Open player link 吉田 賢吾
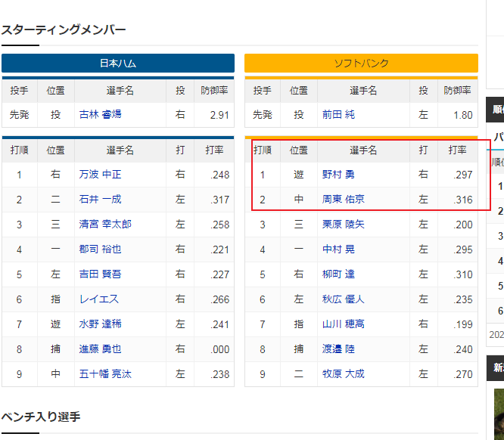 click(x=101, y=274)
